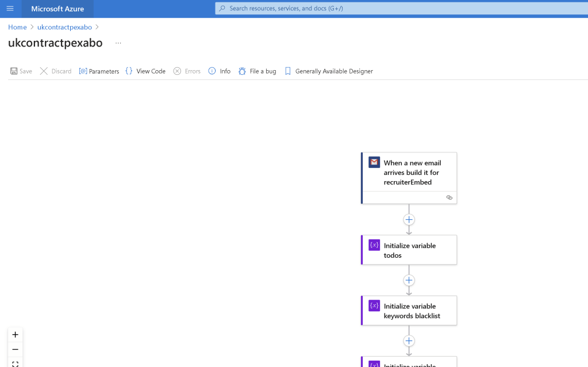
Task: Open Parameters from the designer toolbar
Action: point(99,71)
